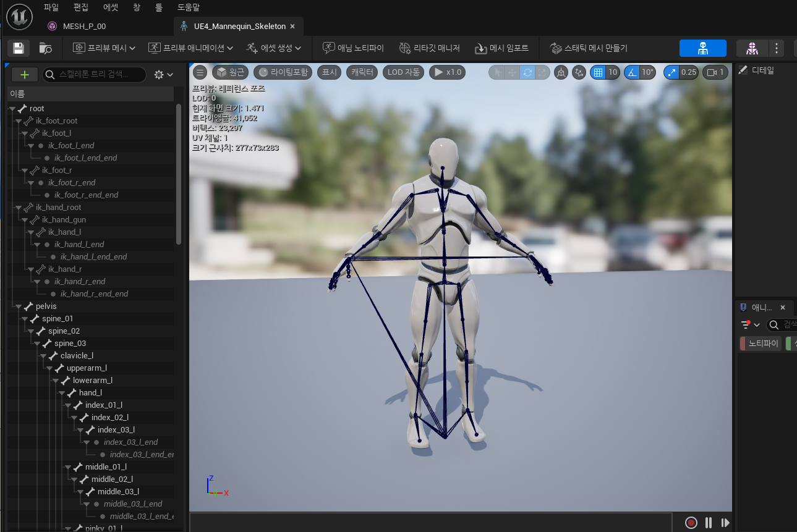
Task: Click the LOD 자동 button
Action: pyautogui.click(x=404, y=72)
